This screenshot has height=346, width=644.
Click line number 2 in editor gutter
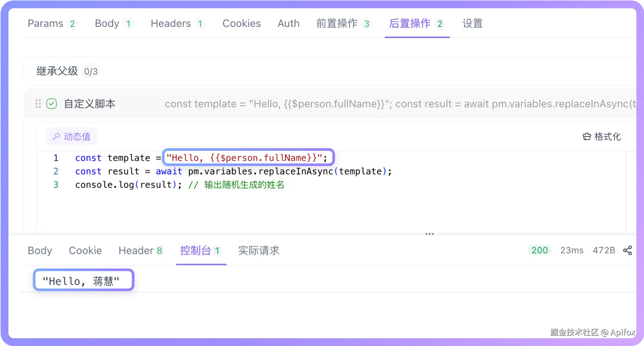56,171
